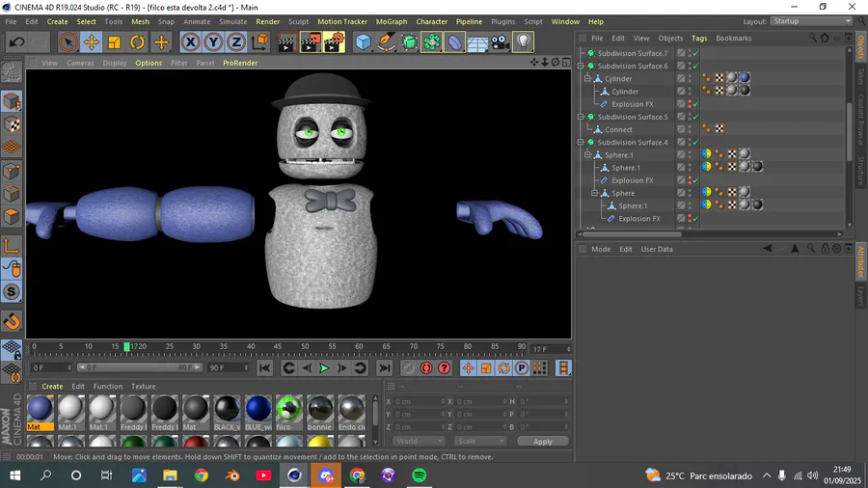Open viewport Cameras menu

click(80, 63)
